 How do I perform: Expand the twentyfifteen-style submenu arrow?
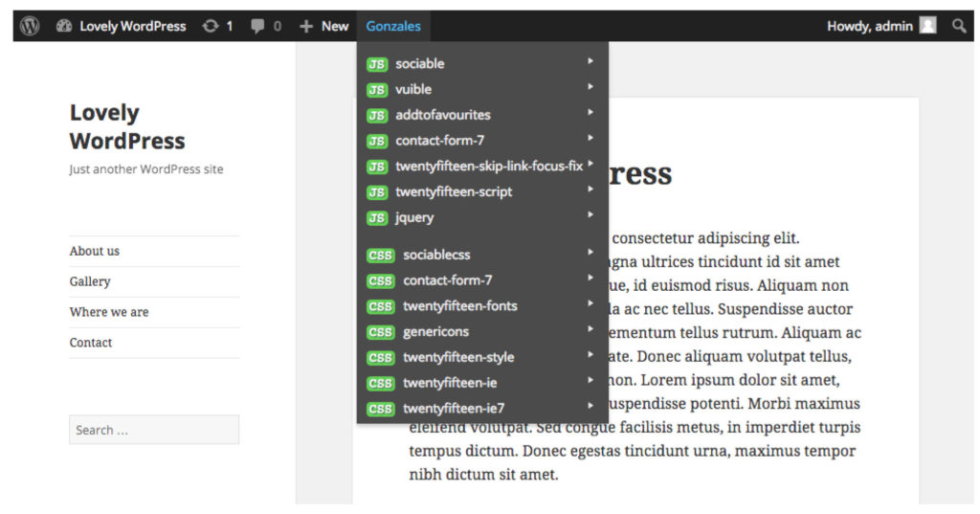pos(590,355)
